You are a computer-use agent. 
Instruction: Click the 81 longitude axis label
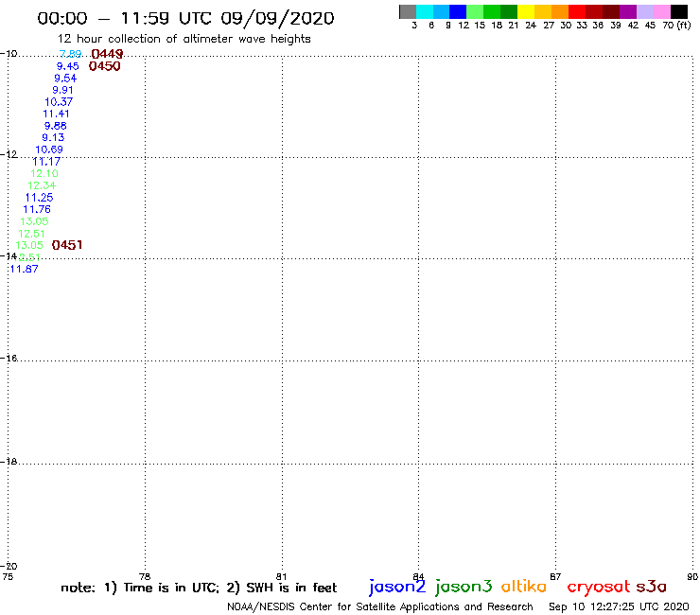click(281, 576)
